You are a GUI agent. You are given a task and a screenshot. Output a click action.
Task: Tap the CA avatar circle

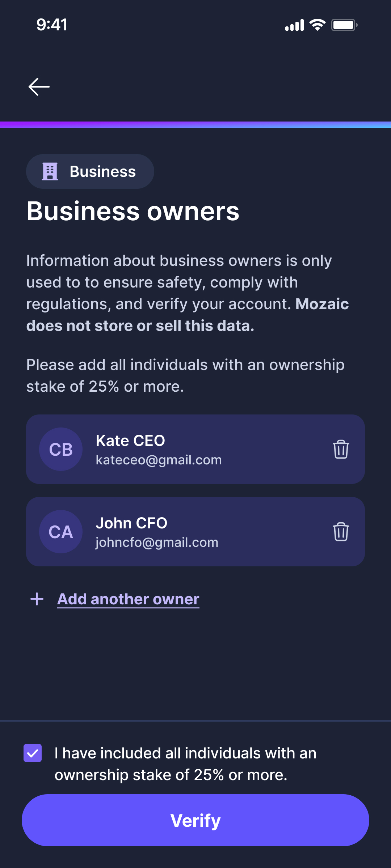pyautogui.click(x=61, y=532)
